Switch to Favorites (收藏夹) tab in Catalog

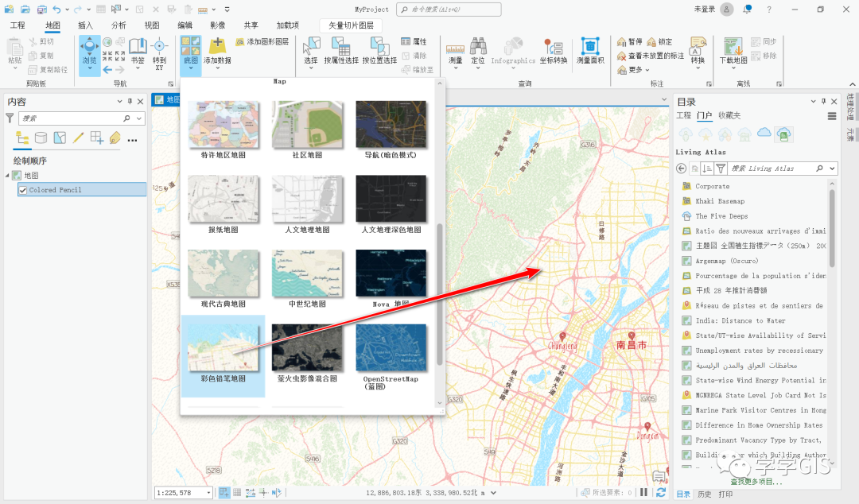click(x=729, y=115)
